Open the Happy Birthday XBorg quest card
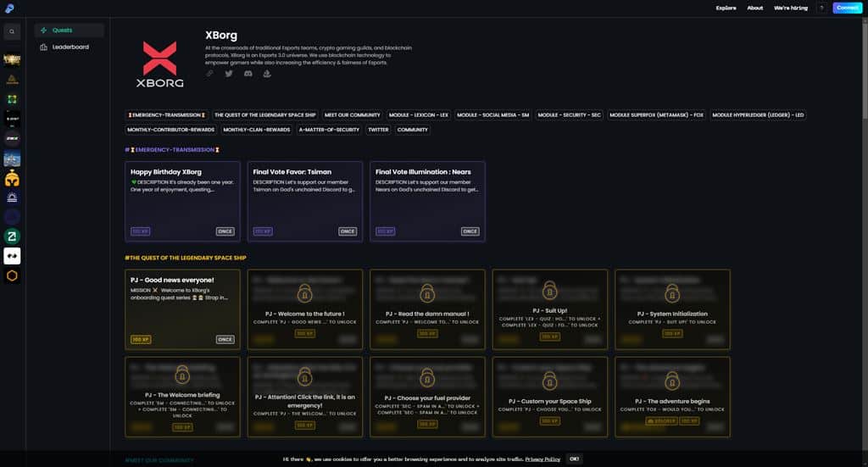This screenshot has height=467, width=868. pyautogui.click(x=183, y=202)
